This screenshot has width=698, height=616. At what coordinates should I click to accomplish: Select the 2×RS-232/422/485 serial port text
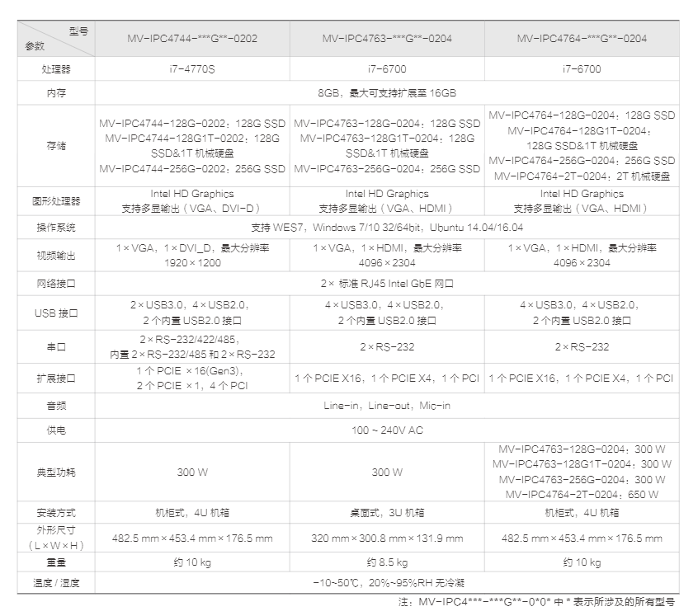point(190,340)
